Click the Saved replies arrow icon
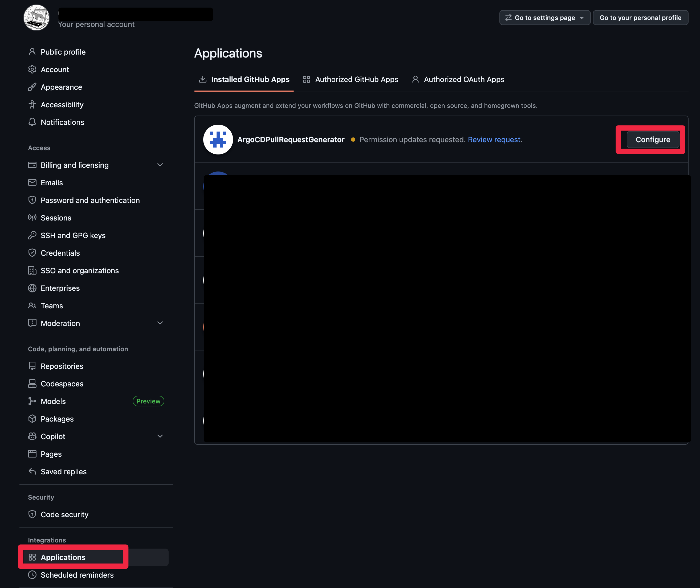The width and height of the screenshot is (700, 588). click(x=32, y=471)
